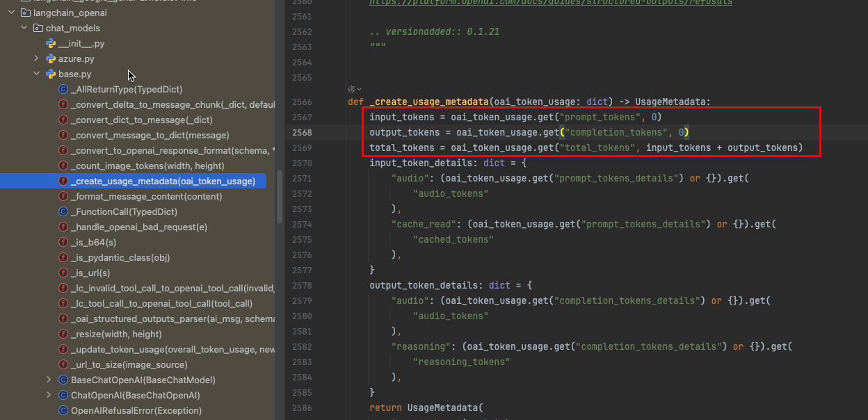Screen dimensions: 868x420
Task: Click the Python icon beside __init__.py
Action: (x=51, y=43)
